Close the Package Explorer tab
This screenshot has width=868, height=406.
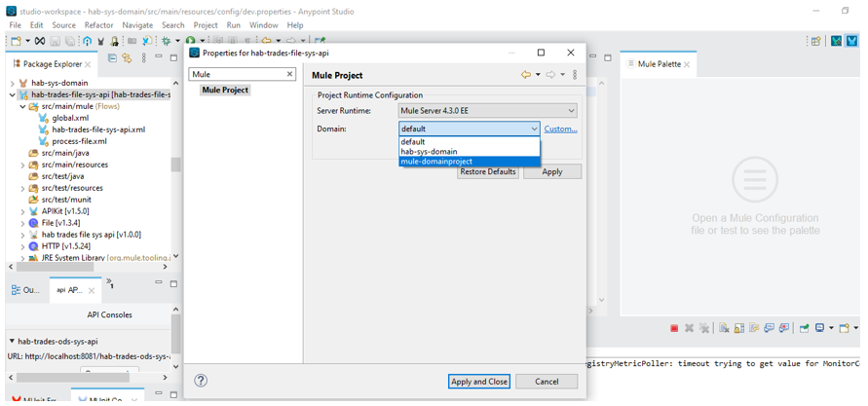coord(88,64)
